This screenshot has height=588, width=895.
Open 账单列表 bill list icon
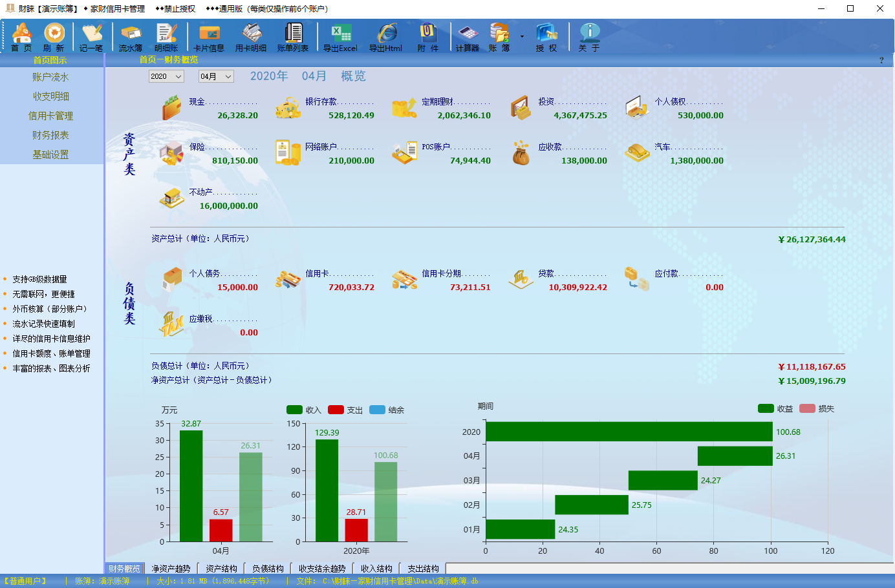pyautogui.click(x=293, y=37)
